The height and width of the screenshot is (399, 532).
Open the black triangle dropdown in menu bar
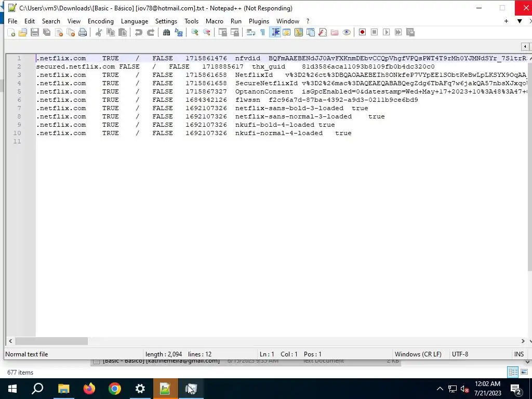point(520,21)
